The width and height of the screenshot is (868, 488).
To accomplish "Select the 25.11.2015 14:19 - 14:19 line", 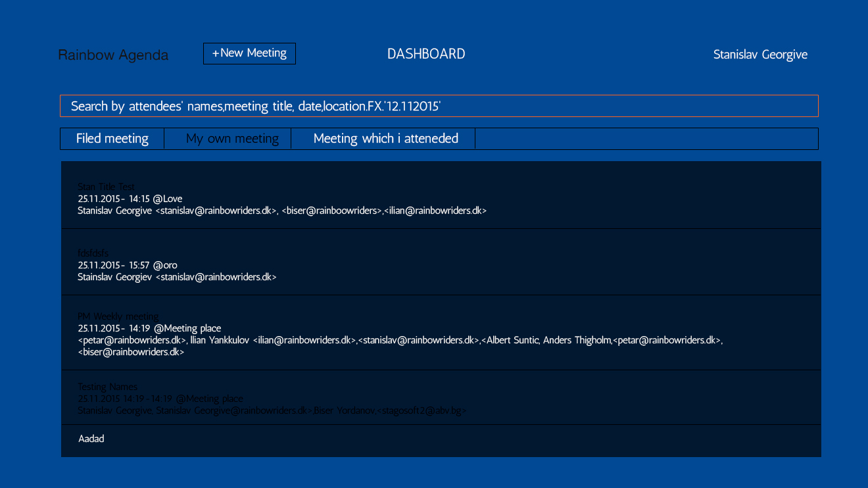I will click(x=160, y=399).
